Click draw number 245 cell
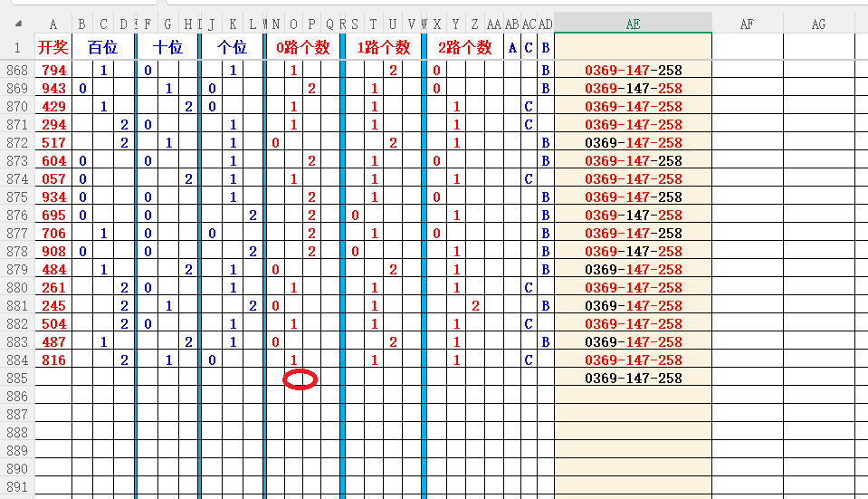The height and width of the screenshot is (499, 868). 53,306
